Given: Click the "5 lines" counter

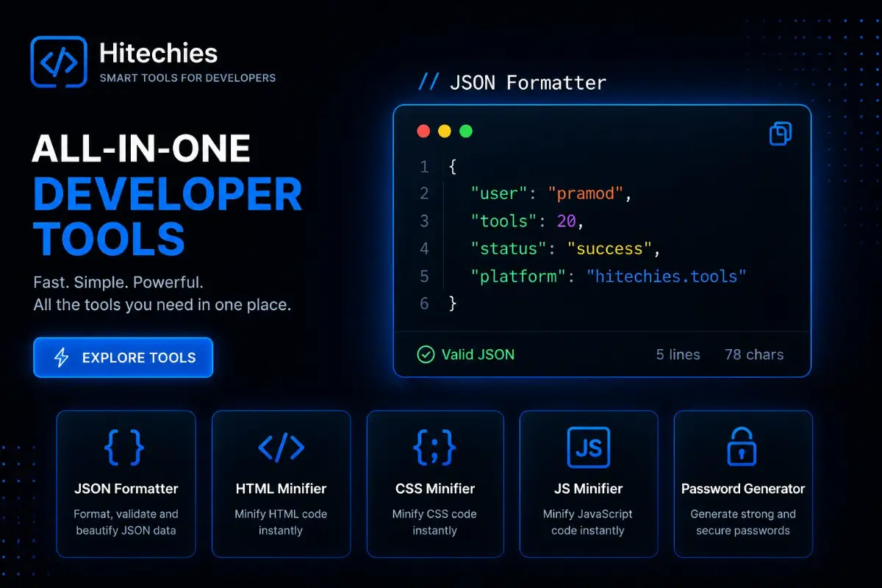Looking at the screenshot, I should tap(678, 355).
